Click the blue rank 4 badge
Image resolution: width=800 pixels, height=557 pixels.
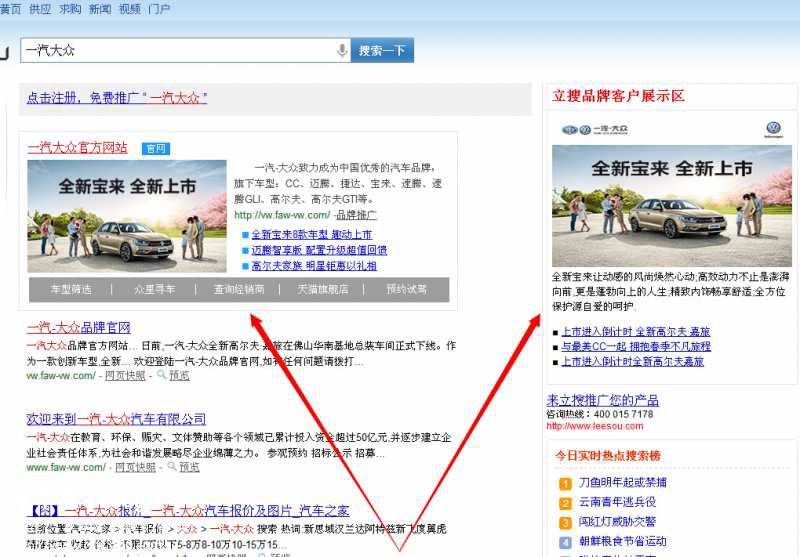(x=565, y=543)
